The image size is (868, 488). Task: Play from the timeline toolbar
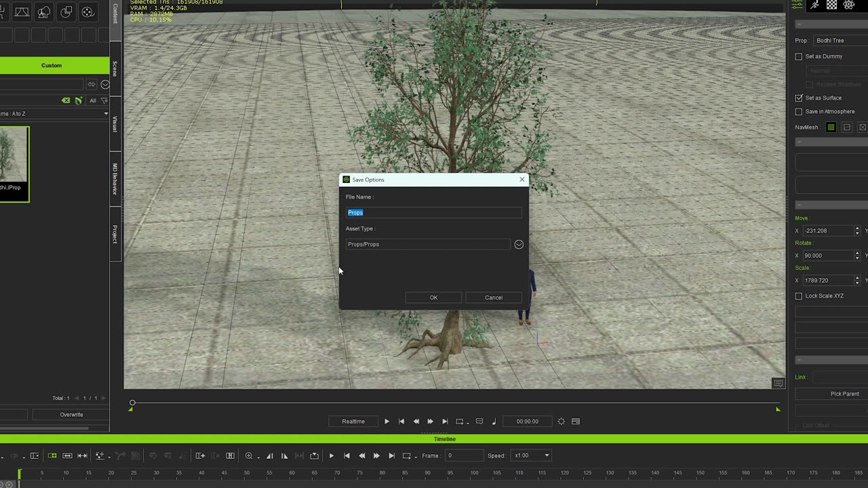point(332,455)
